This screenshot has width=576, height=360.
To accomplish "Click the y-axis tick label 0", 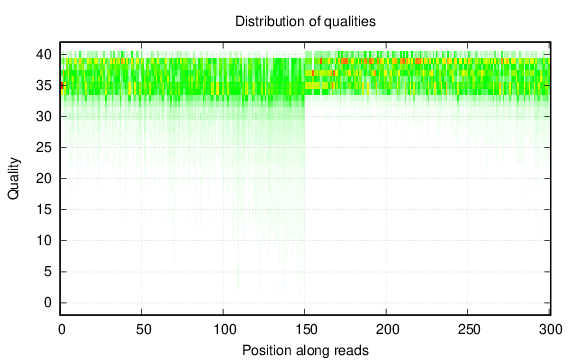I will 48,303.
